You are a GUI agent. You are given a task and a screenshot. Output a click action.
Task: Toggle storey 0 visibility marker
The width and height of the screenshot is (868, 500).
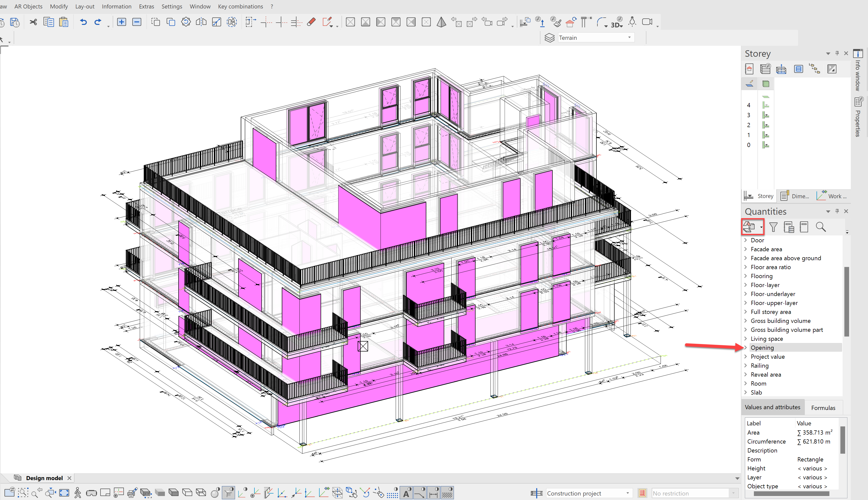766,145
